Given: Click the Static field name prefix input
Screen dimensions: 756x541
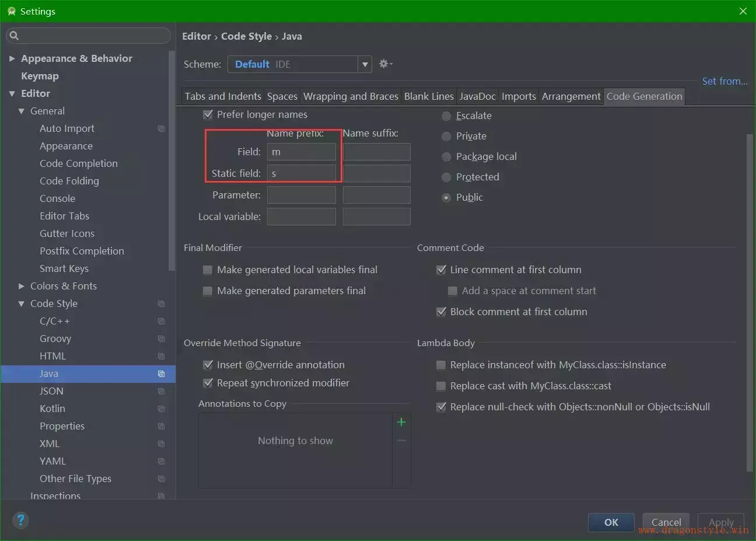Looking at the screenshot, I should 302,173.
